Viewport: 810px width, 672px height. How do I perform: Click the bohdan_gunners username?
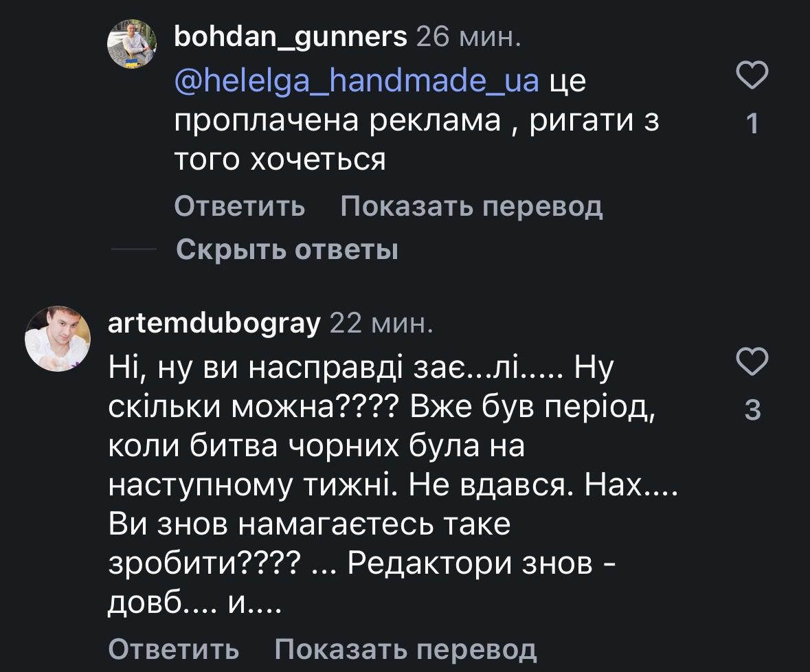[x=291, y=36]
